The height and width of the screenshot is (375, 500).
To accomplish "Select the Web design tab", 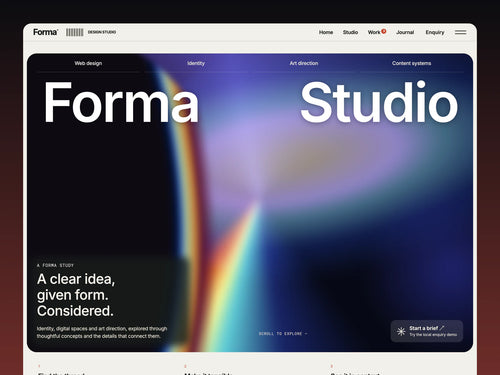I will pos(88,63).
